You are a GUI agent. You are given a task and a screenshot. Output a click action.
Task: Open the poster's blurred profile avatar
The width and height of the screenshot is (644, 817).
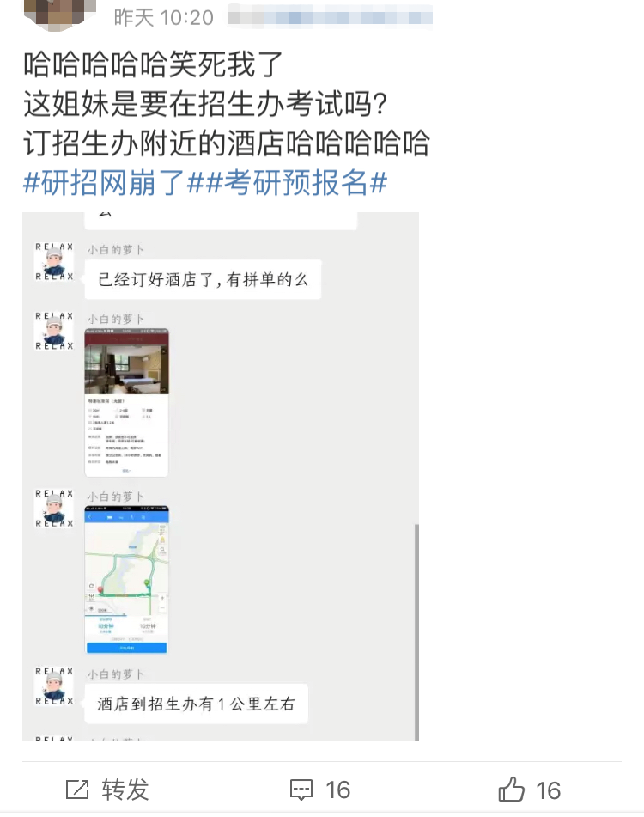click(59, 13)
